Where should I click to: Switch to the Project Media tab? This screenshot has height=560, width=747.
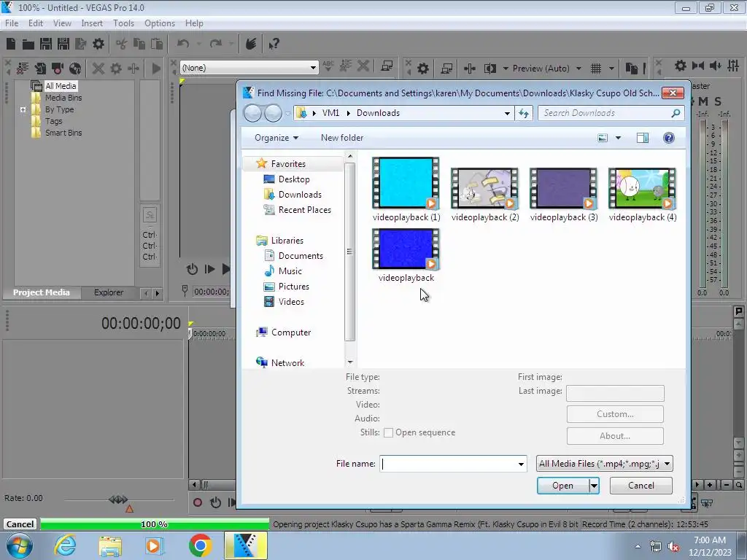42,292
